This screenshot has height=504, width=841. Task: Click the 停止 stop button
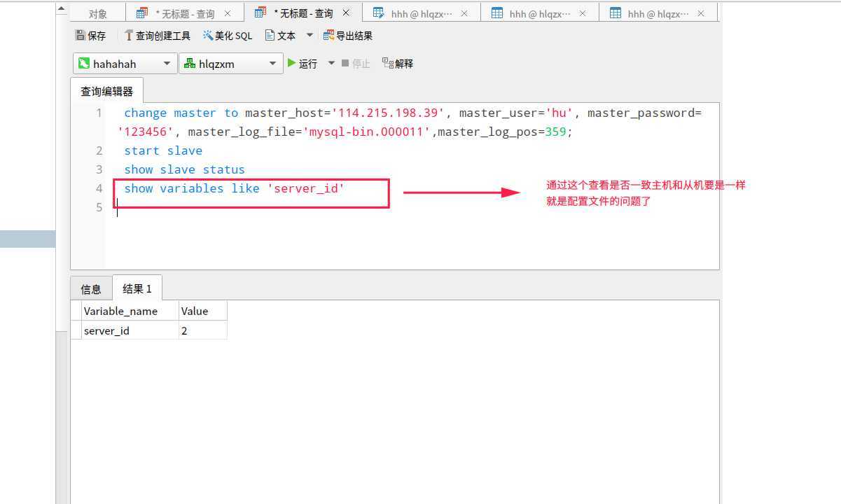tap(356, 64)
